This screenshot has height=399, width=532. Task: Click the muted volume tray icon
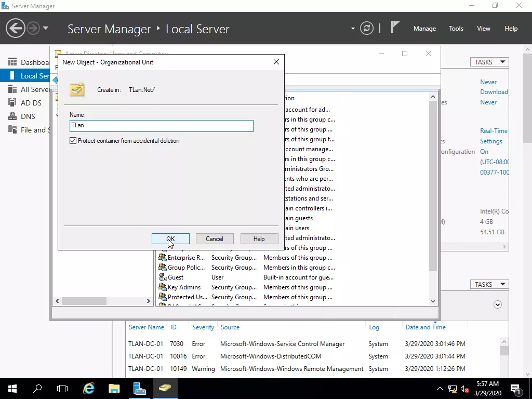coord(465,389)
